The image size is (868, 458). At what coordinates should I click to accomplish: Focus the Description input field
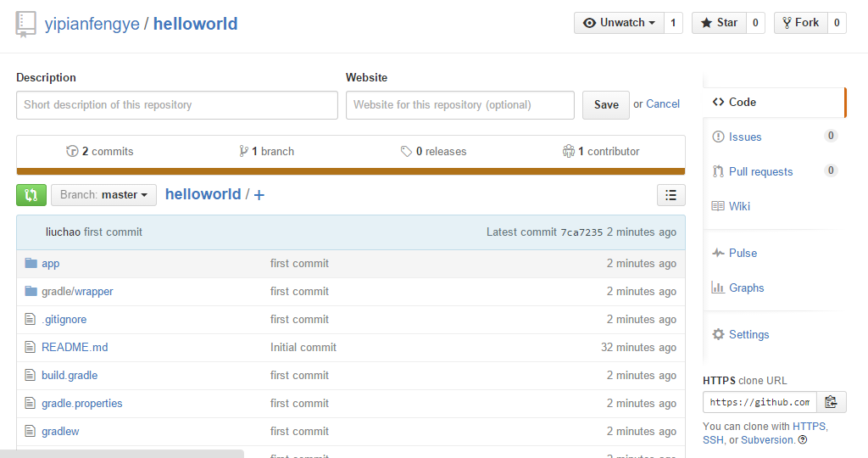point(176,105)
